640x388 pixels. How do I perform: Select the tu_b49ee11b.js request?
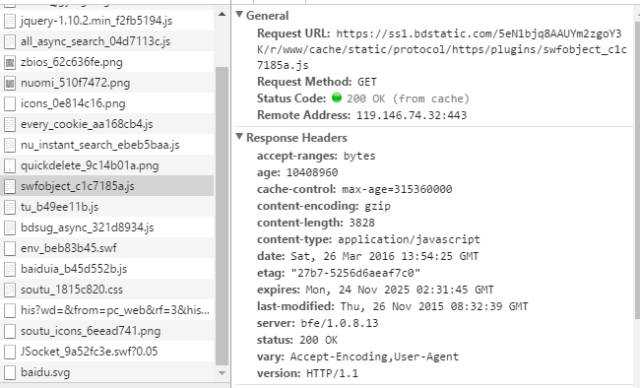107,207
